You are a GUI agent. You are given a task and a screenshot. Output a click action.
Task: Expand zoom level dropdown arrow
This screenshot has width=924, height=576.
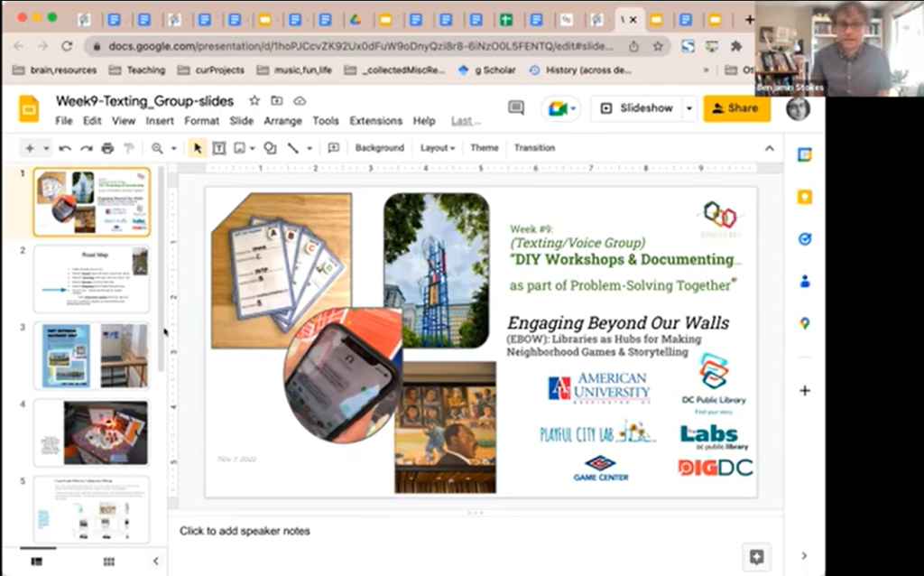pos(174,149)
